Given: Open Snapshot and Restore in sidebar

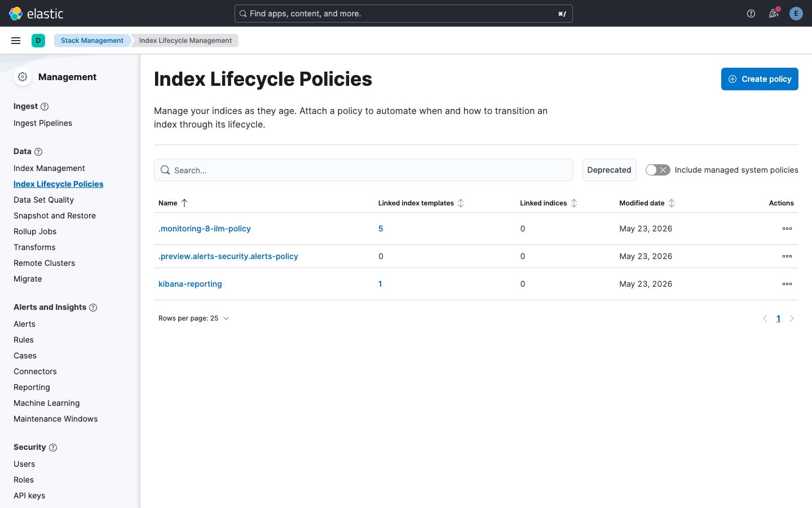Looking at the screenshot, I should pyautogui.click(x=55, y=216).
